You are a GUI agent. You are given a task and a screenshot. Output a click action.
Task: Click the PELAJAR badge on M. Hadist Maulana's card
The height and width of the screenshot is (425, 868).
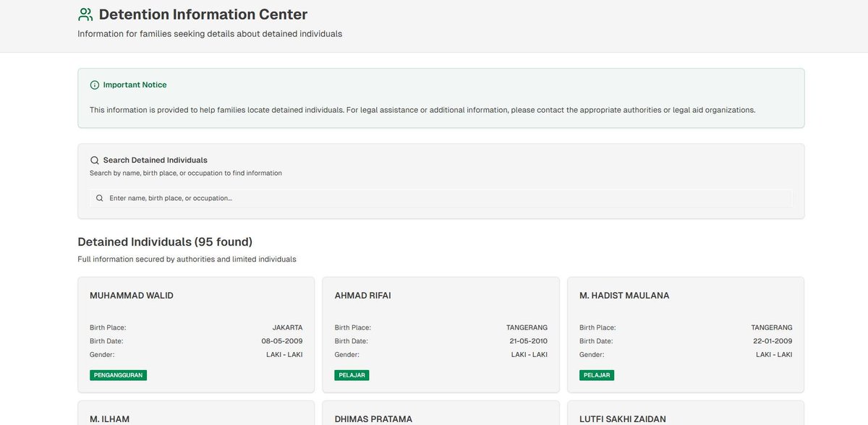[597, 375]
